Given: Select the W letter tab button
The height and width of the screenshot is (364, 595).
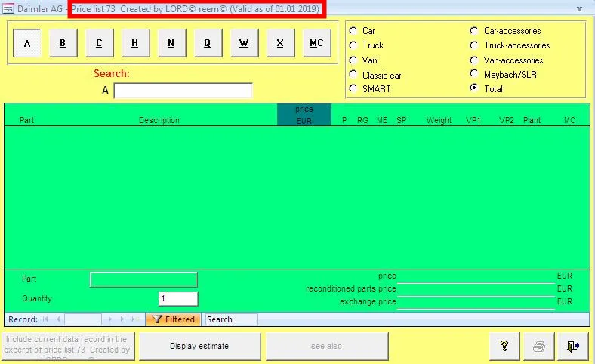Looking at the screenshot, I should click(x=244, y=43).
